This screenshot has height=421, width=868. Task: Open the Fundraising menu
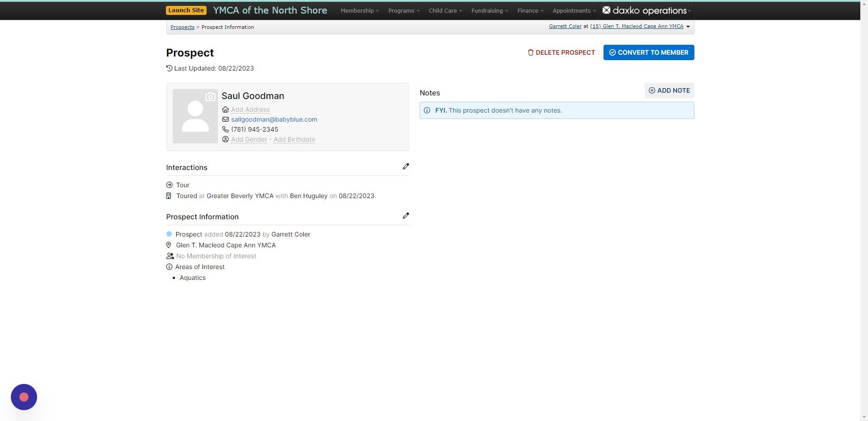click(490, 10)
